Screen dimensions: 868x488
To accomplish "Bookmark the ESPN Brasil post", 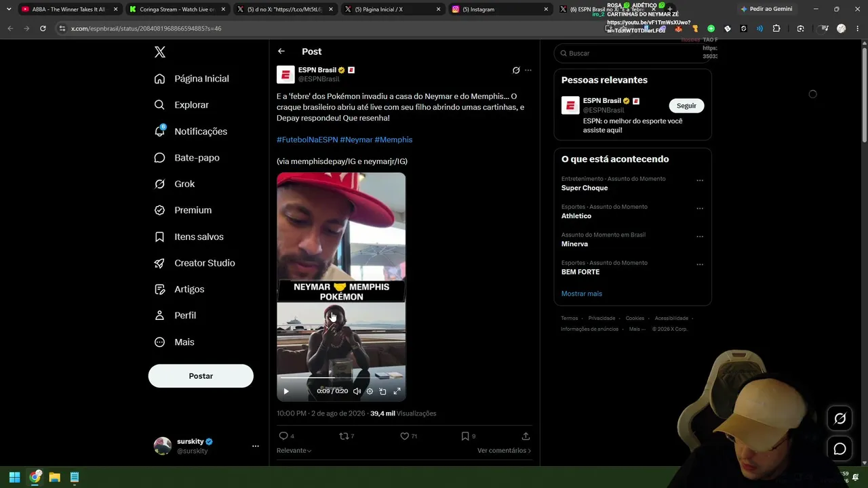I will 465,436.
